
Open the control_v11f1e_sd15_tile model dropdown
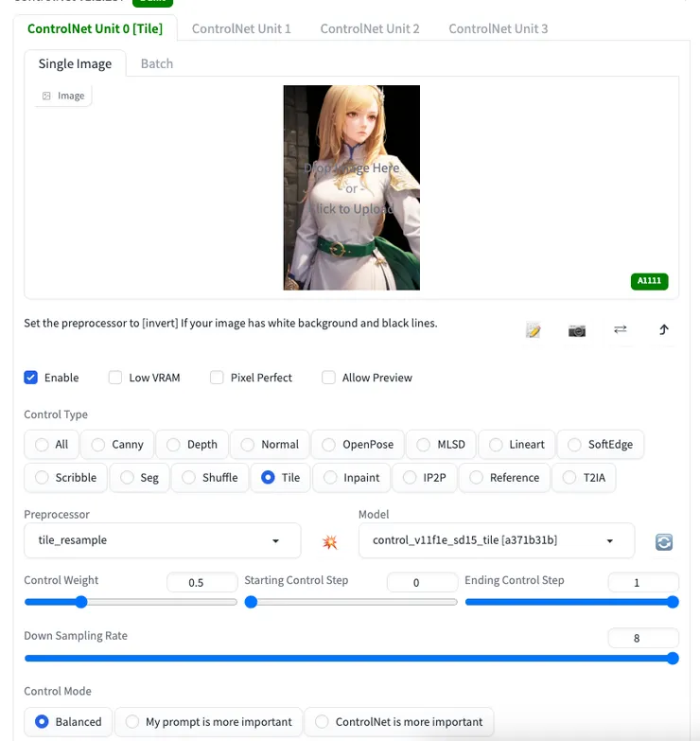[x=496, y=540]
